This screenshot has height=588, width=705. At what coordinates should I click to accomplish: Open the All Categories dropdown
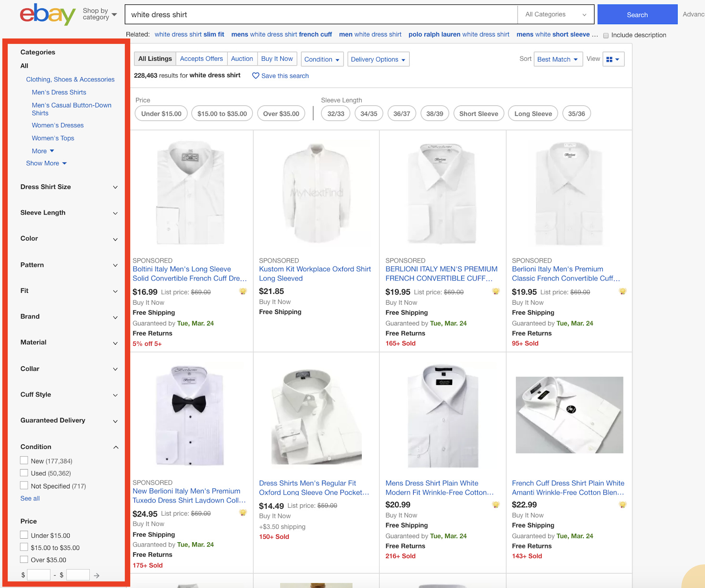click(x=555, y=14)
